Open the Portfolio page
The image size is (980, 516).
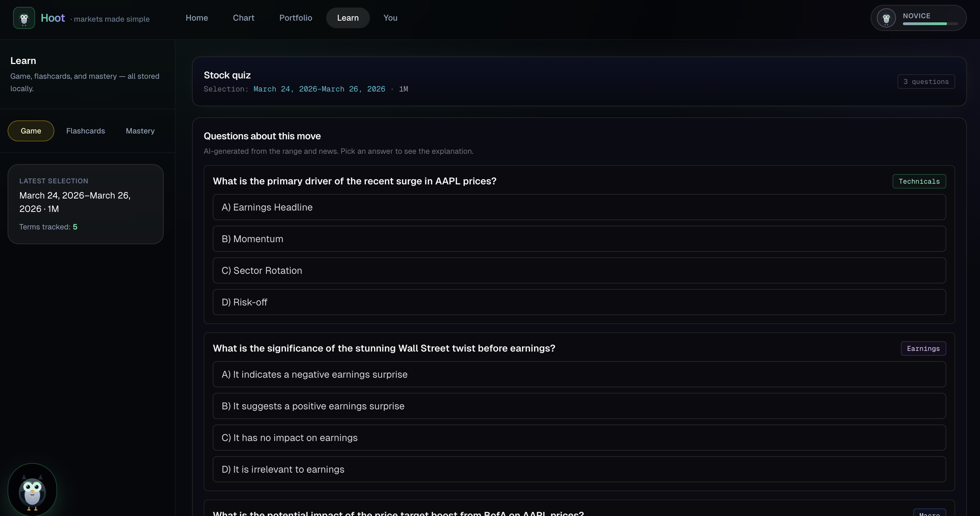tap(296, 18)
